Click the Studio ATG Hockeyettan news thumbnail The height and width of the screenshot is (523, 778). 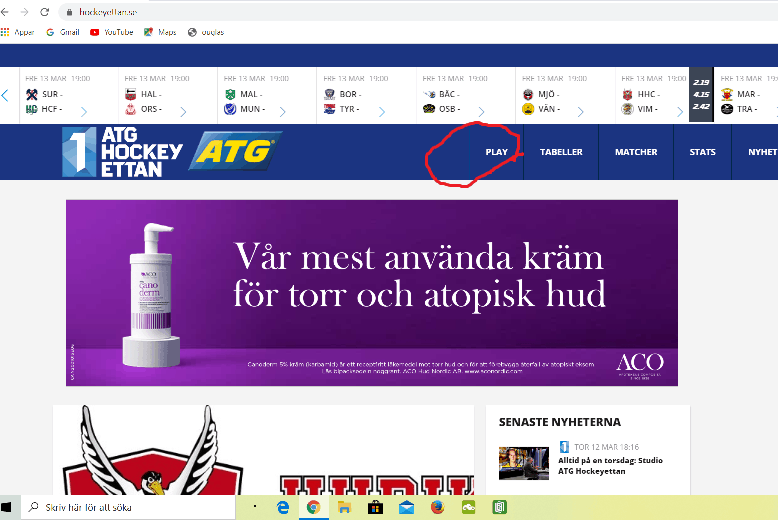pyautogui.click(x=524, y=463)
